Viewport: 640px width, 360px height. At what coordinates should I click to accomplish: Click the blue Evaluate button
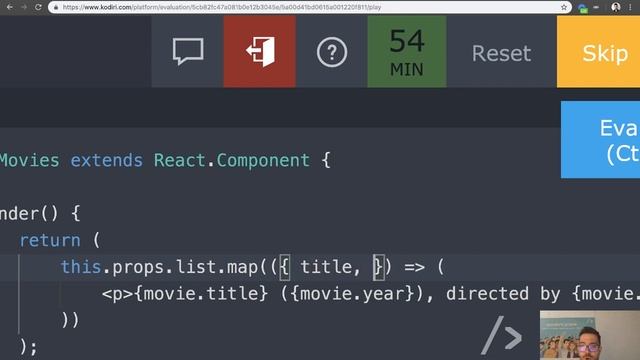600,140
